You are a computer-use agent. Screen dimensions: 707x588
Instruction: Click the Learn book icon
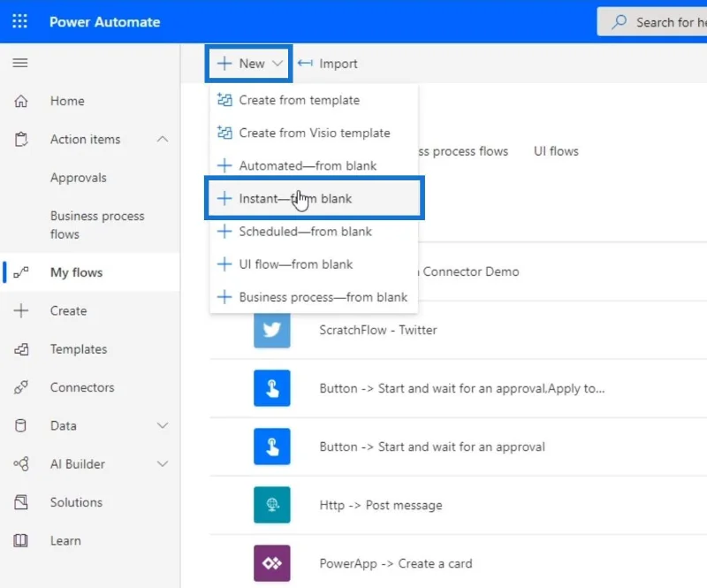point(20,540)
